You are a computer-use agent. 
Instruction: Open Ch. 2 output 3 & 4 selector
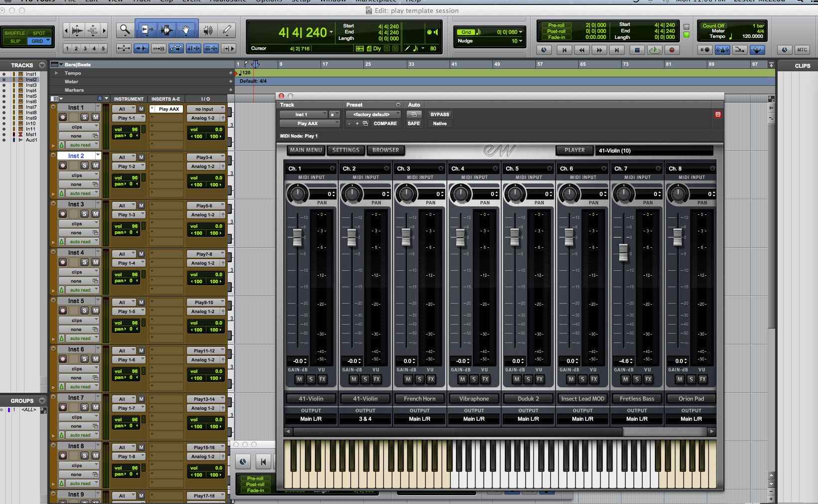click(365, 419)
